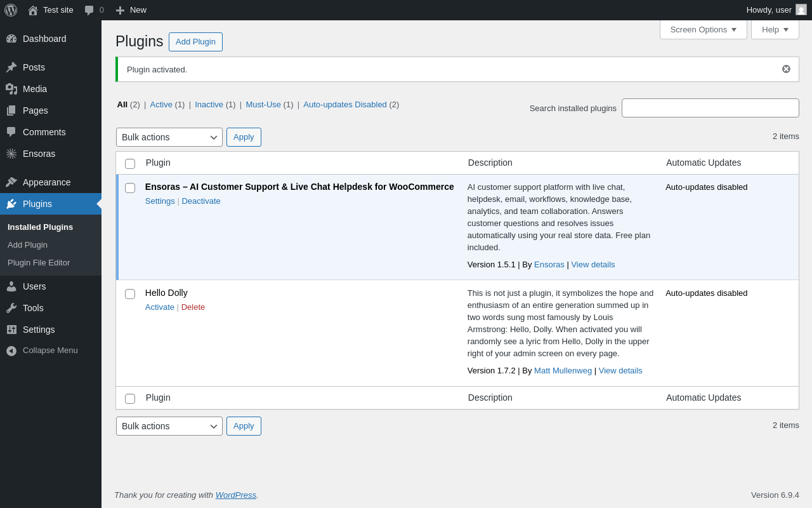Viewport: 812px width, 508px height.
Task: Check the Hello Dolly plugin checkbox
Action: [x=130, y=294]
